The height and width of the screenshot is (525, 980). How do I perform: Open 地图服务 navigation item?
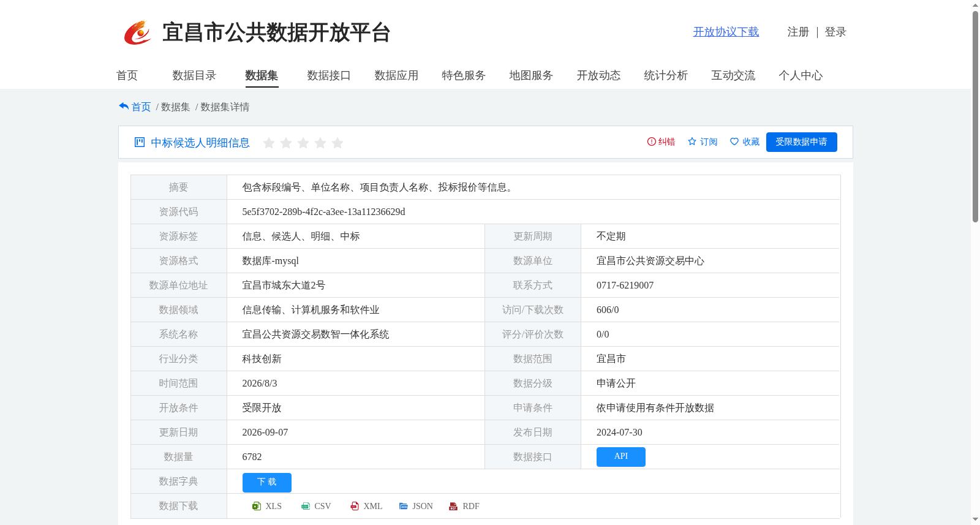532,75
